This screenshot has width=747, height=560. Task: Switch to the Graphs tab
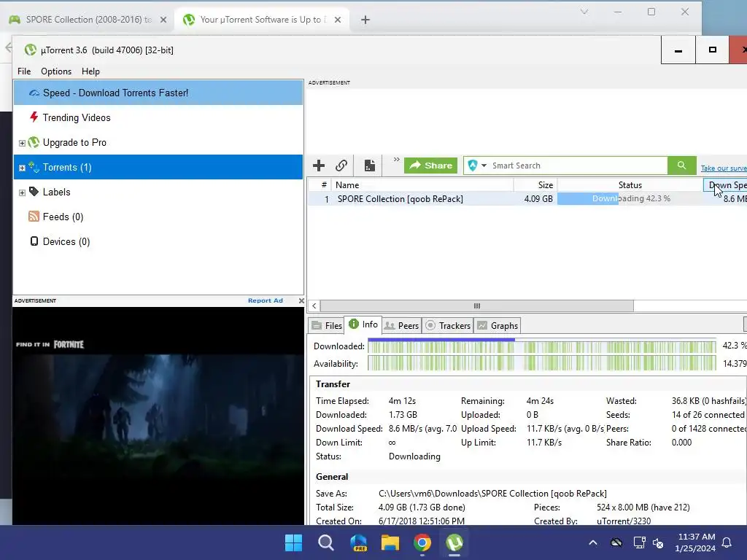(x=498, y=326)
